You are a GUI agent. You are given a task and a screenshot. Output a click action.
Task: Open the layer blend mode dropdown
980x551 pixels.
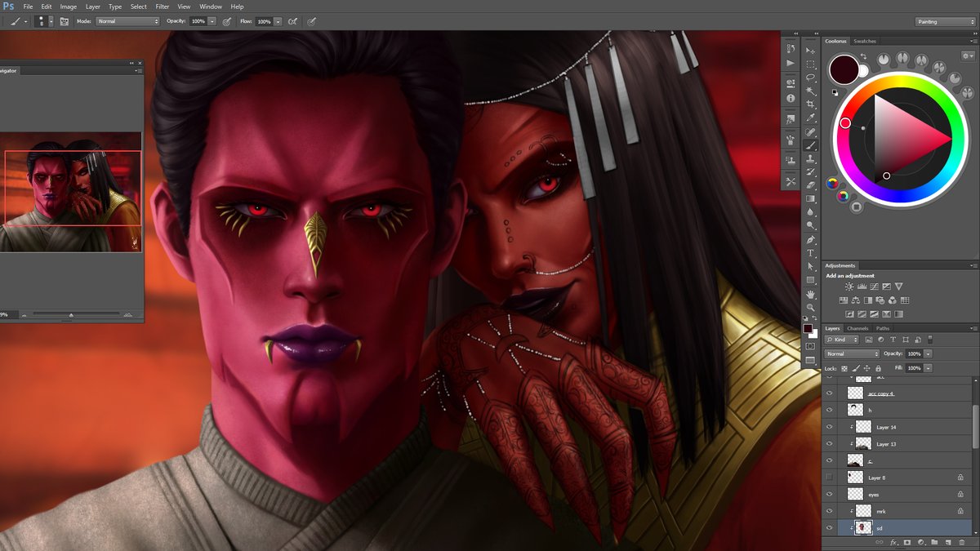pos(852,353)
